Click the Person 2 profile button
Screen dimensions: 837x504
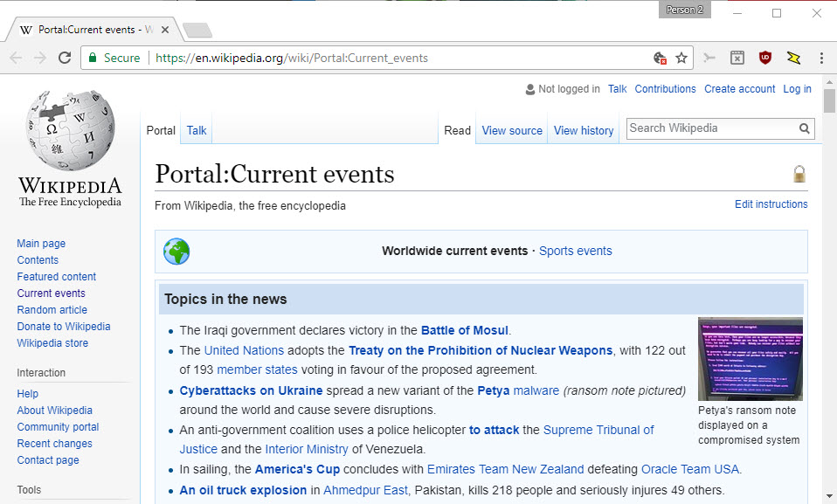click(x=685, y=10)
